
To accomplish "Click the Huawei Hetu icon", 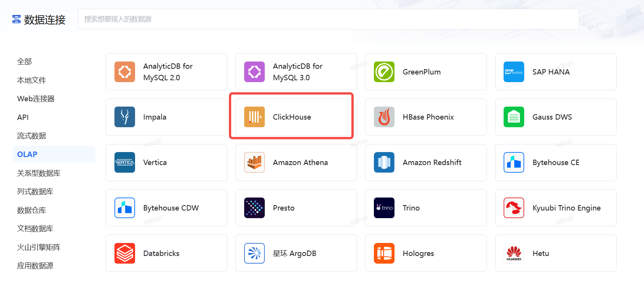I will [514, 253].
